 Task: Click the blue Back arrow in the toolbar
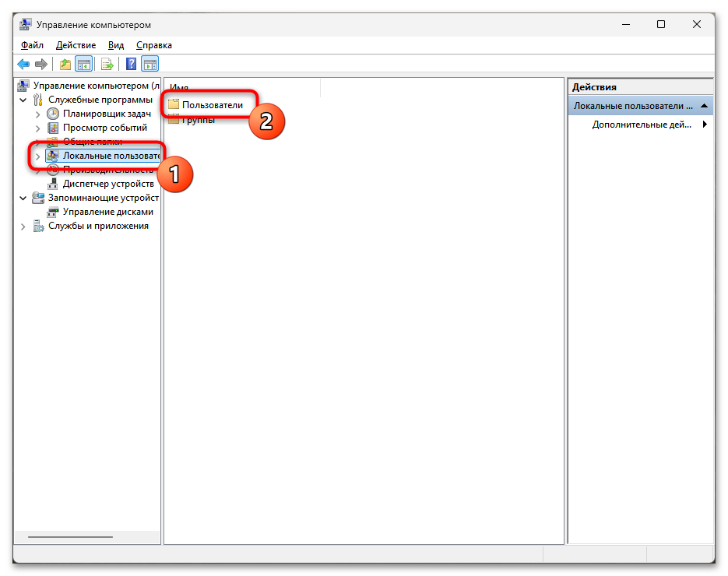coord(23,64)
